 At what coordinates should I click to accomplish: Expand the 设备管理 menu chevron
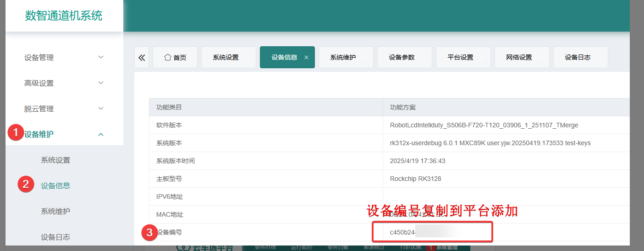(x=101, y=57)
